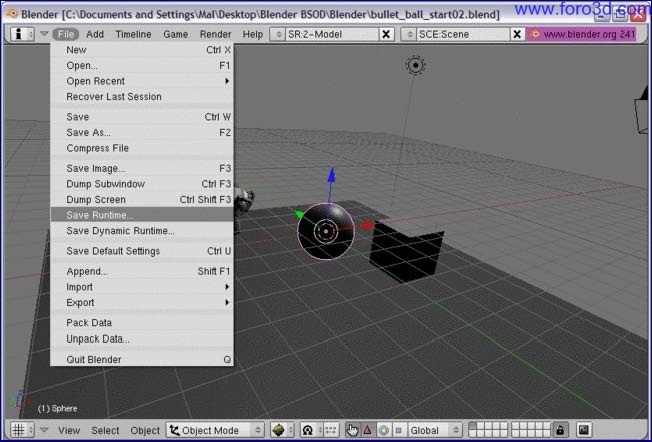Open the Object Mode dropdown
The height and width of the screenshot is (442, 652).
coord(215,430)
